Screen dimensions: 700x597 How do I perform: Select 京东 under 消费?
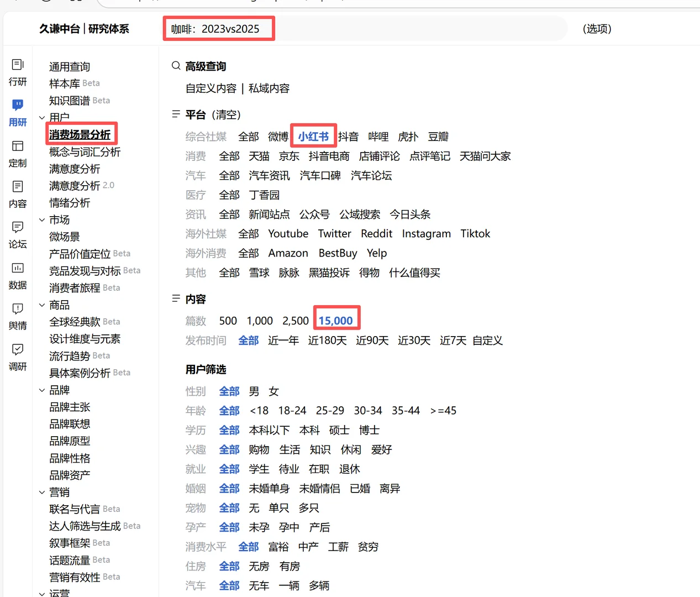click(x=289, y=156)
